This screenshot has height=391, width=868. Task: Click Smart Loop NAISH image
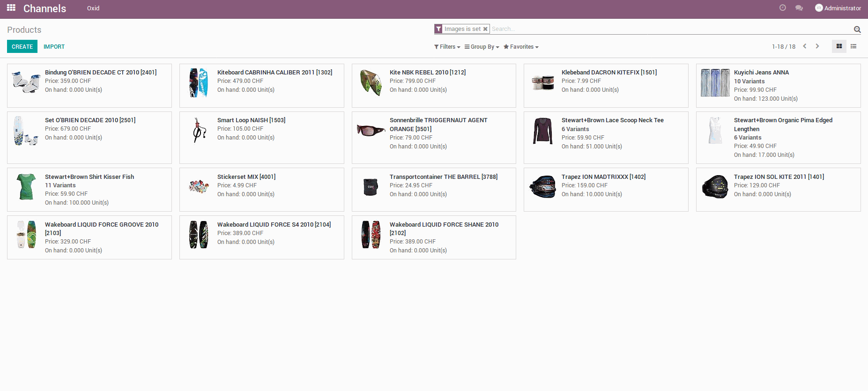[199, 131]
